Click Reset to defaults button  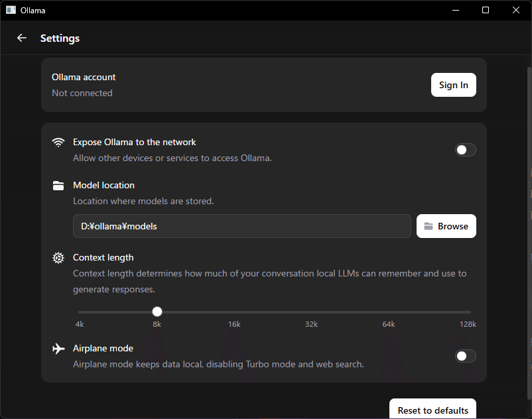tap(432, 410)
